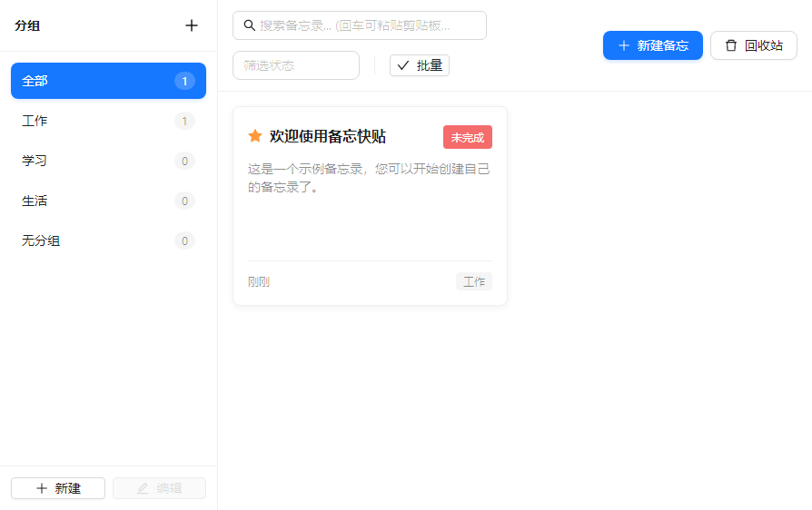Click the orange star on the memo card
This screenshot has height=510, width=812.
pyautogui.click(x=255, y=136)
